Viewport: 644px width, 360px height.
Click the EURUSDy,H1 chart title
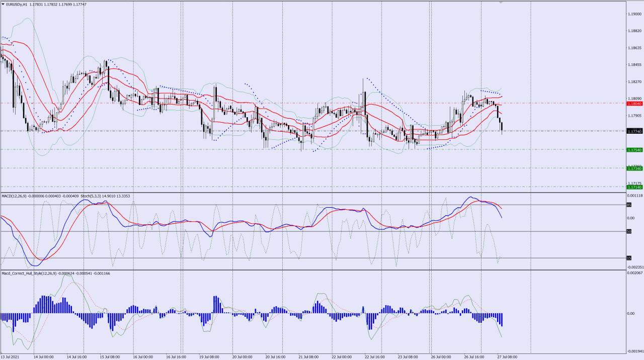(x=17, y=5)
